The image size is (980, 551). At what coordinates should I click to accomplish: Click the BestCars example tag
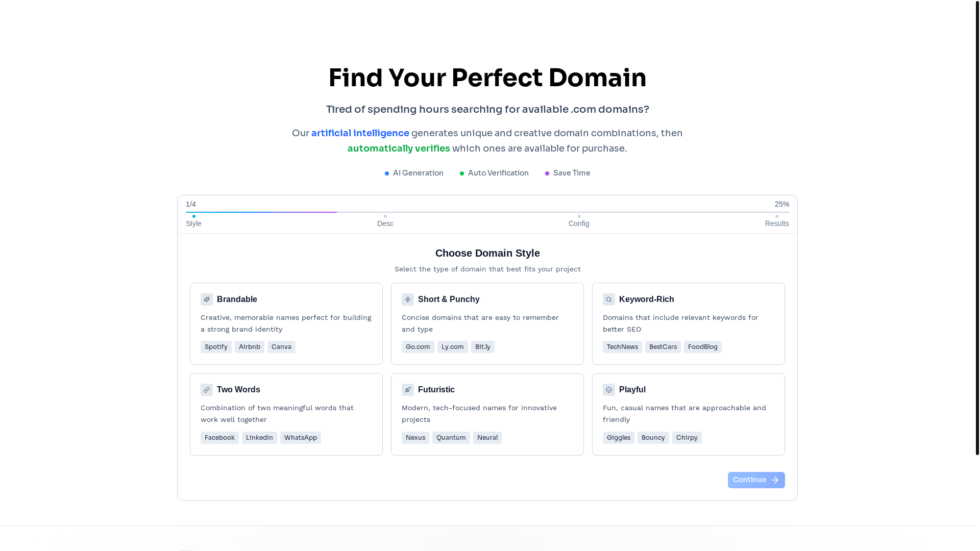pyautogui.click(x=663, y=347)
